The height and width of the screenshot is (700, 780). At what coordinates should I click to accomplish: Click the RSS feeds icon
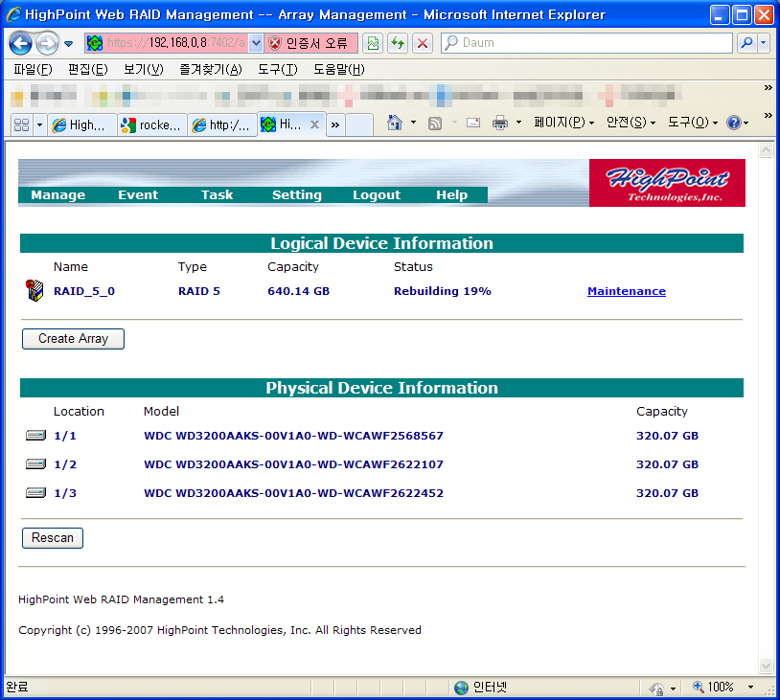[435, 123]
